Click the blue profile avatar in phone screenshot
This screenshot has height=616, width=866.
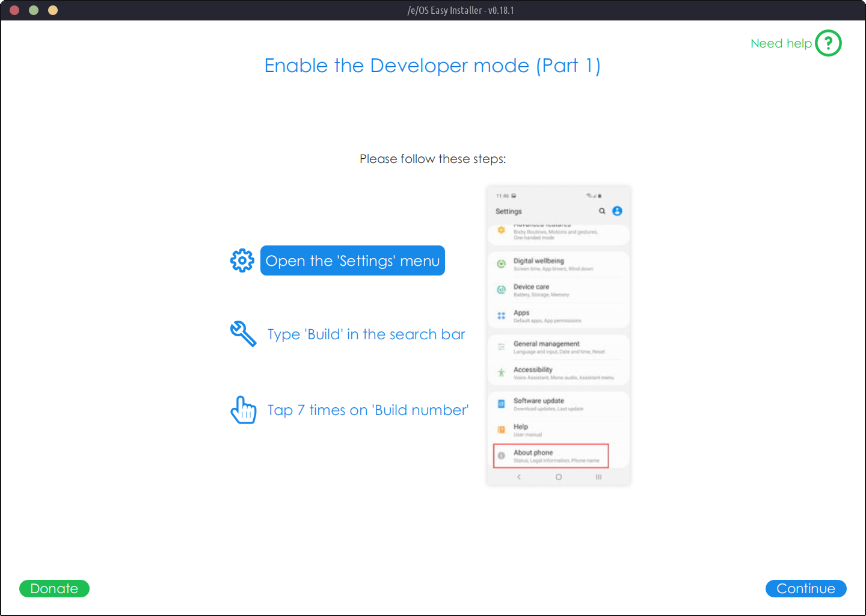617,211
